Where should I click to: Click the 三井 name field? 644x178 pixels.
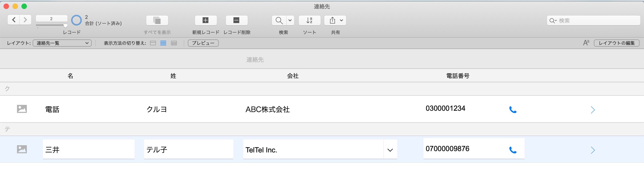tap(89, 149)
